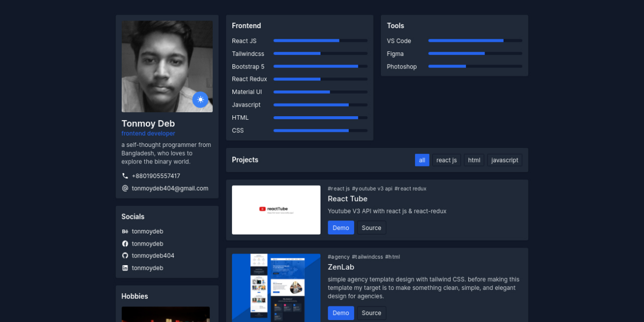Click the React JS skill progress bar

320,40
